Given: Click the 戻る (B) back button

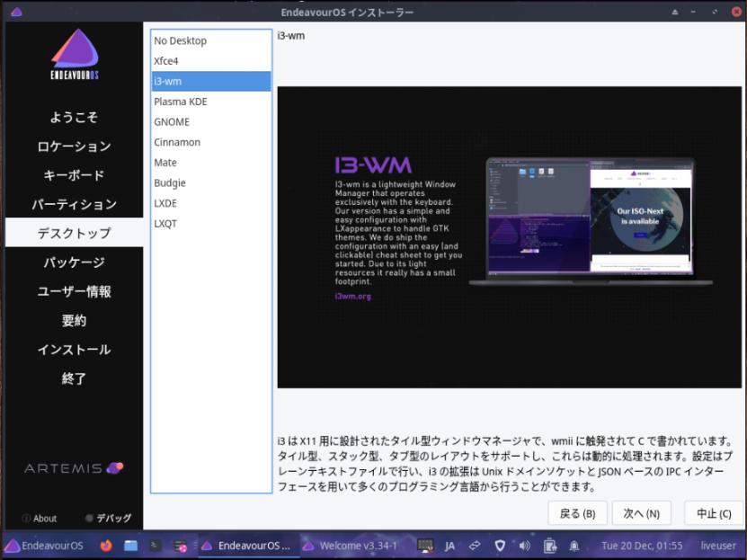Looking at the screenshot, I should (577, 513).
